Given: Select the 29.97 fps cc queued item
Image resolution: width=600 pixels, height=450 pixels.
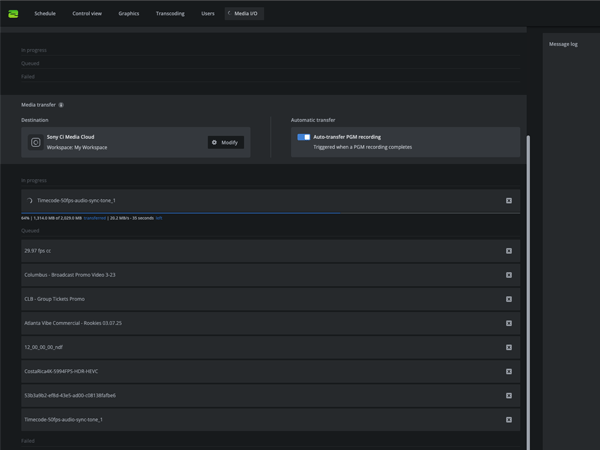Looking at the screenshot, I should (x=271, y=251).
